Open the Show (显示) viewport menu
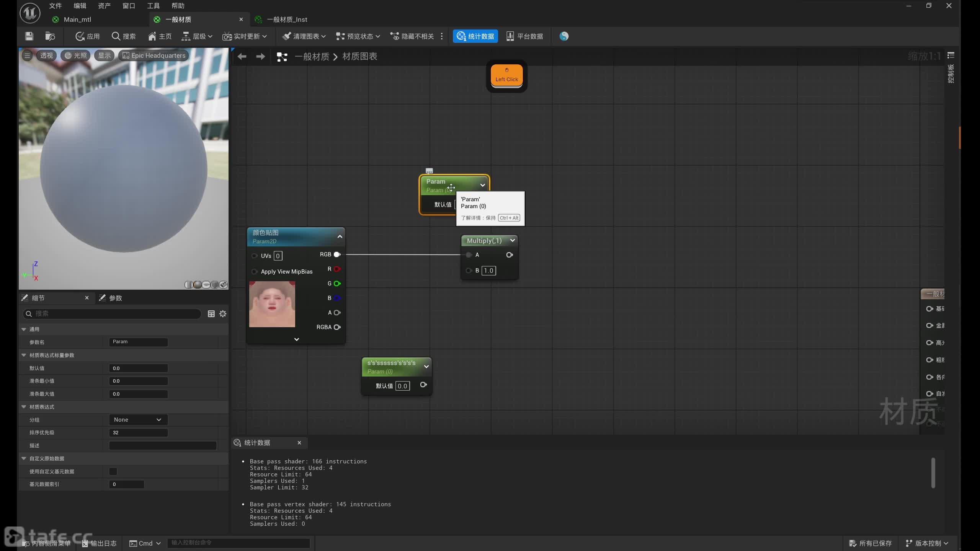Screen dimensions: 980x551 [104, 55]
